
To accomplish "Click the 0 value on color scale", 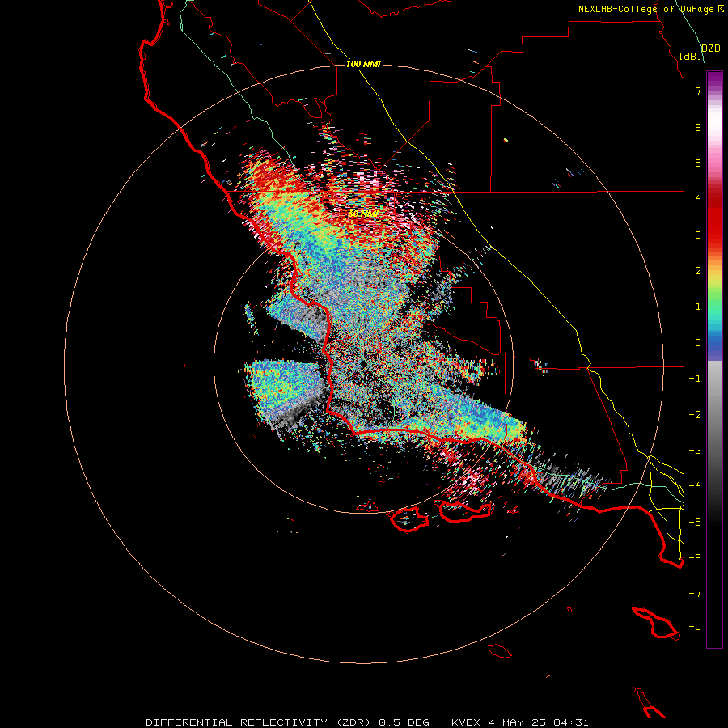I will click(698, 343).
